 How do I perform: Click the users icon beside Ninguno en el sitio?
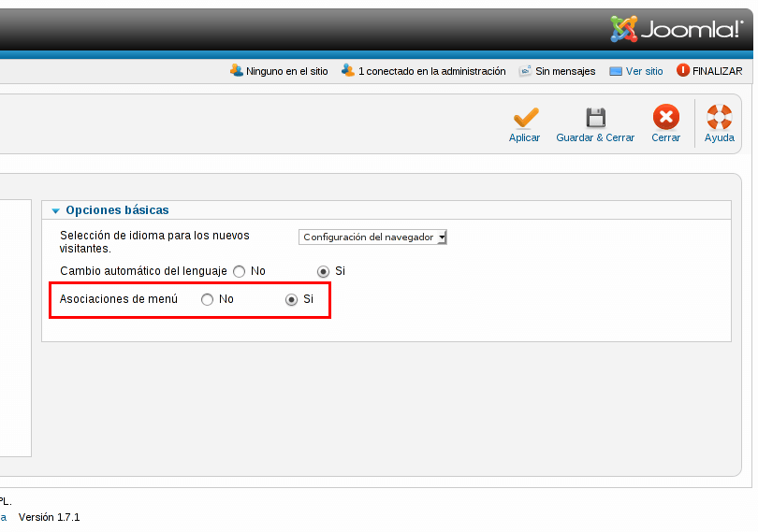point(237,70)
